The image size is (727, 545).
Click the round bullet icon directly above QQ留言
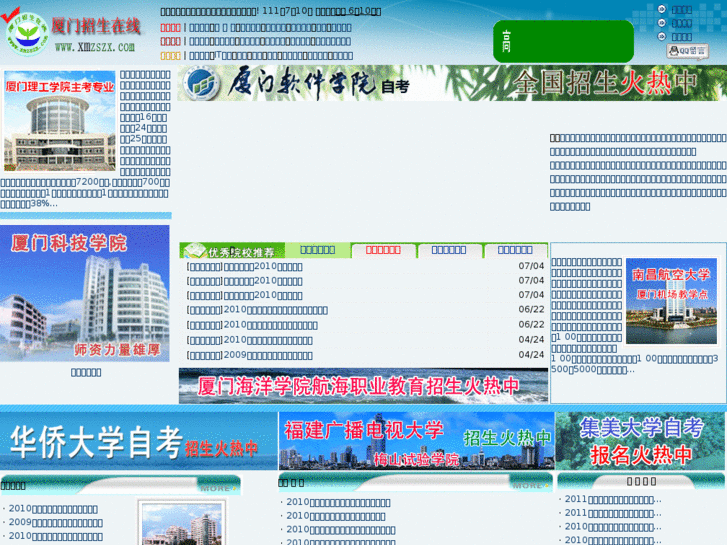662,36
